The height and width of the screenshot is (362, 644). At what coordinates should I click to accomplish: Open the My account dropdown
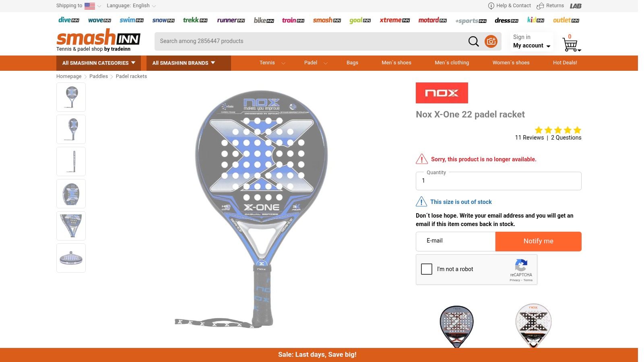pos(532,46)
